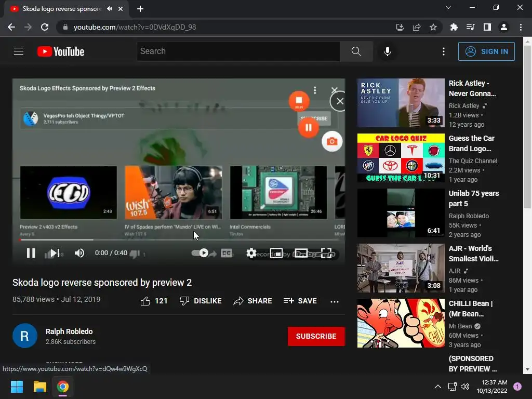The image size is (532, 399).
Task: Go back in browser
Action: click(x=11, y=27)
